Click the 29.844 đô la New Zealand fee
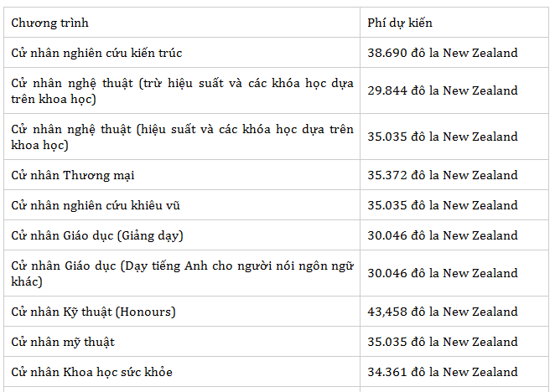Screen dimensions: 555x392 click(442, 90)
